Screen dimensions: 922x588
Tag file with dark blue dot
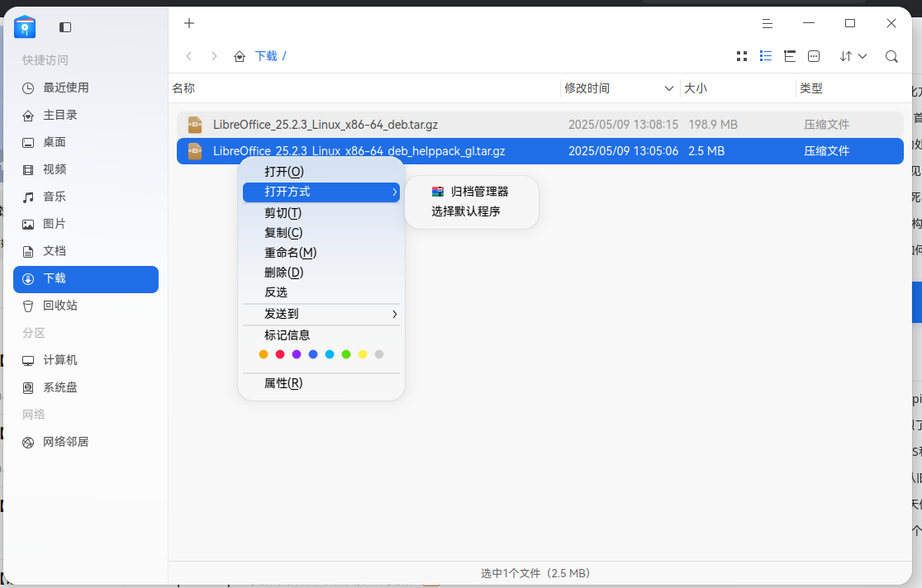coord(313,354)
